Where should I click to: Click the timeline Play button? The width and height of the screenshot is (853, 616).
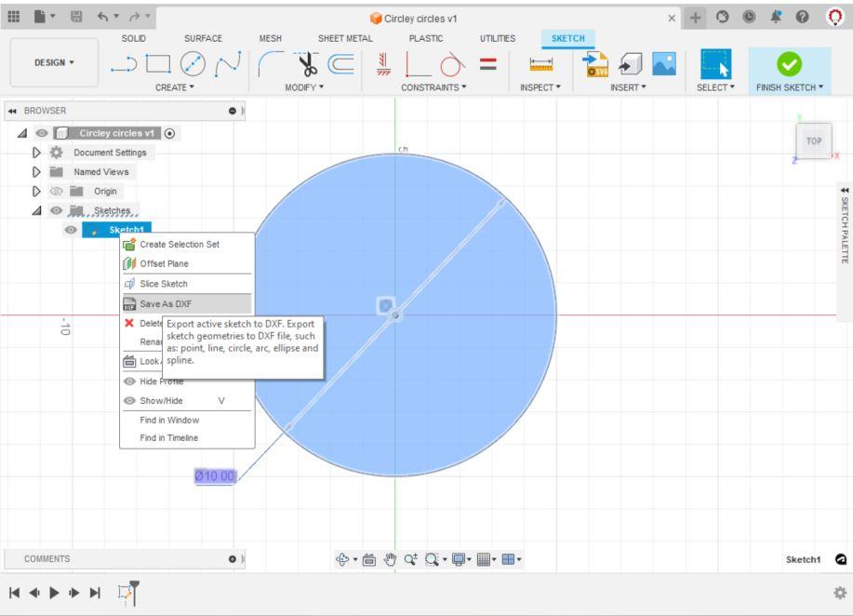click(54, 592)
